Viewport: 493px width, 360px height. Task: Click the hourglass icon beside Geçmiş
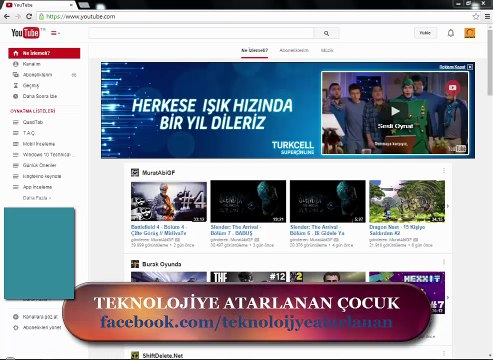(16, 86)
